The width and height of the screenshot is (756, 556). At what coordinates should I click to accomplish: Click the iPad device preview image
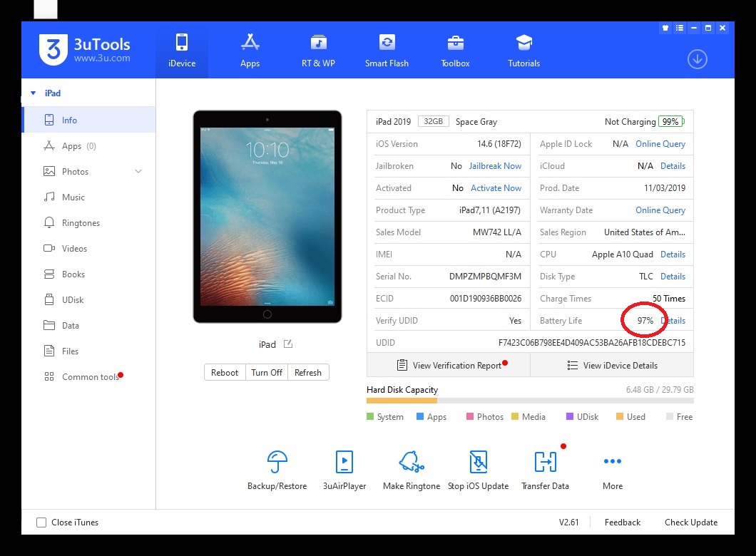267,217
